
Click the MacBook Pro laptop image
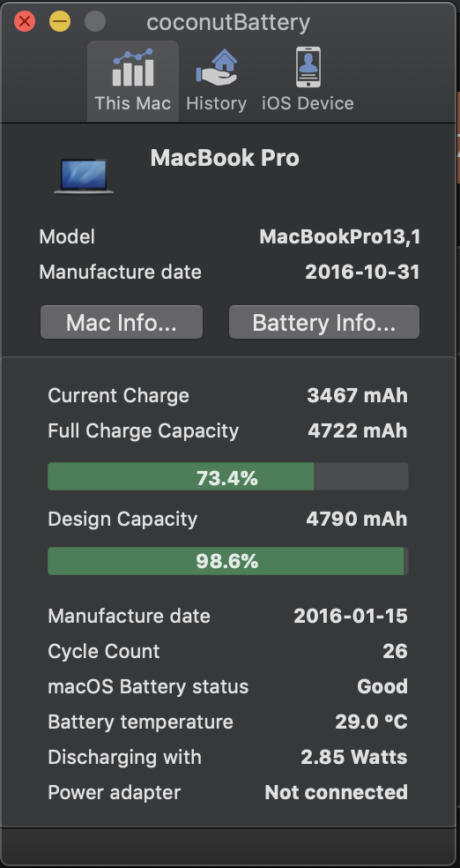click(84, 176)
